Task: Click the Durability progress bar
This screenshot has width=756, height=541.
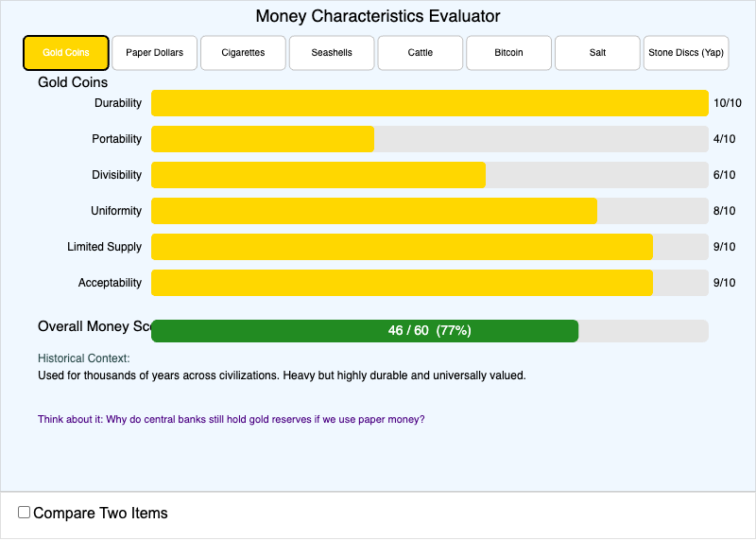Action: click(x=430, y=103)
